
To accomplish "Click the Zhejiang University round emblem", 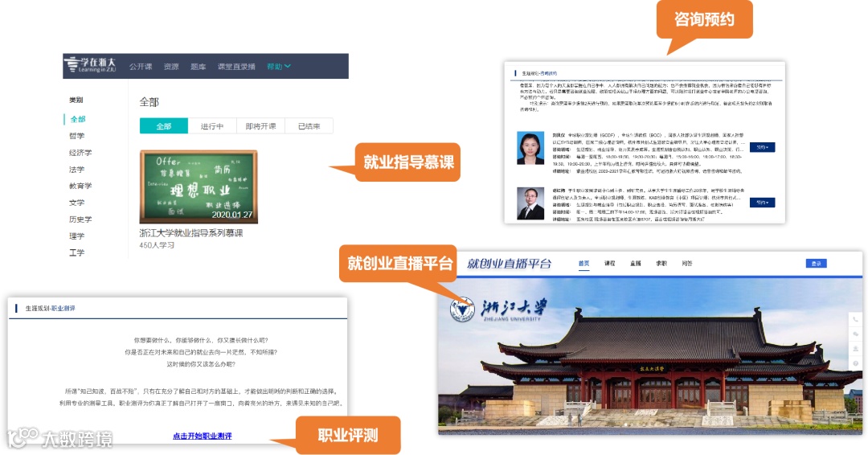I will point(462,310).
